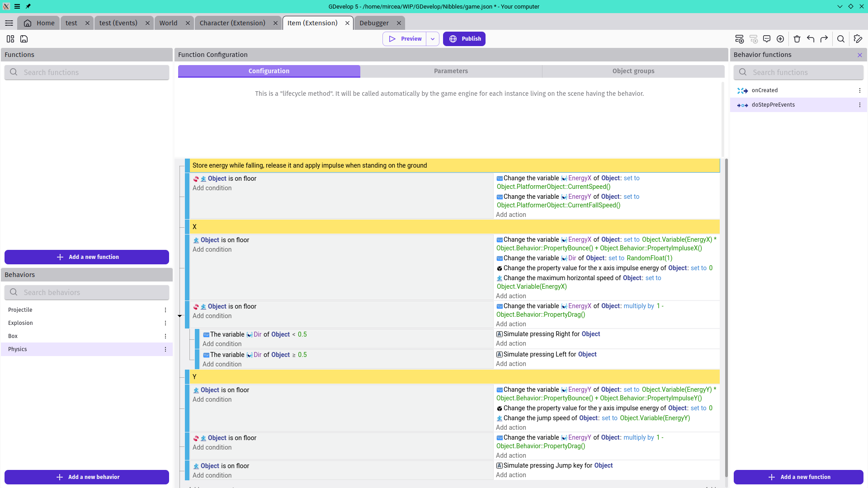Click the delete selection trash icon
This screenshot has height=488, width=868.
pos(797,39)
